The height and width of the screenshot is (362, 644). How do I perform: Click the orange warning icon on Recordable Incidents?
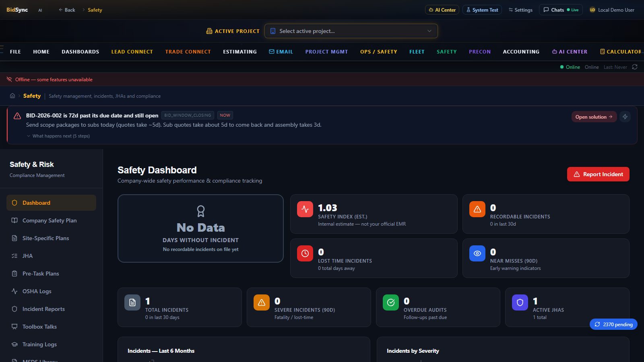click(x=477, y=209)
